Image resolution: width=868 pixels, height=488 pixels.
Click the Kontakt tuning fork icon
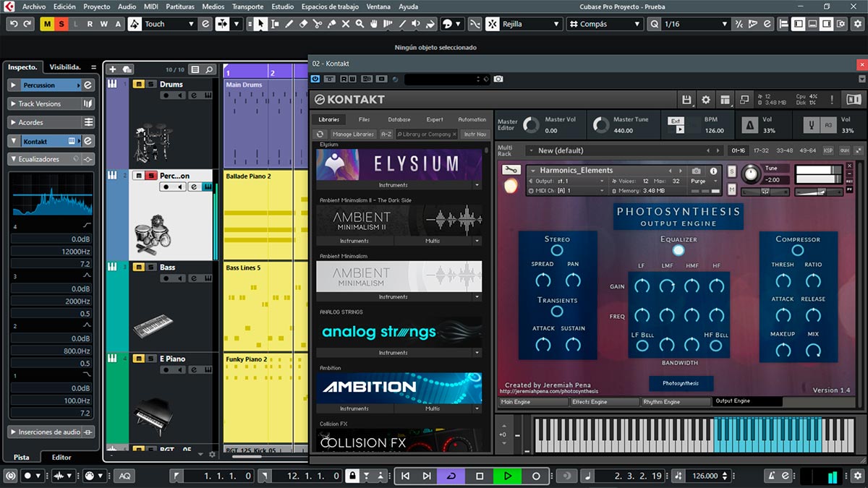812,125
